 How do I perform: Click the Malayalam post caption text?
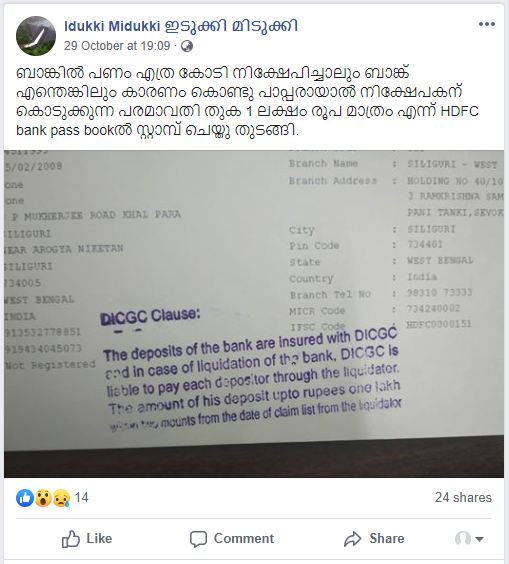pyautogui.click(x=247, y=101)
